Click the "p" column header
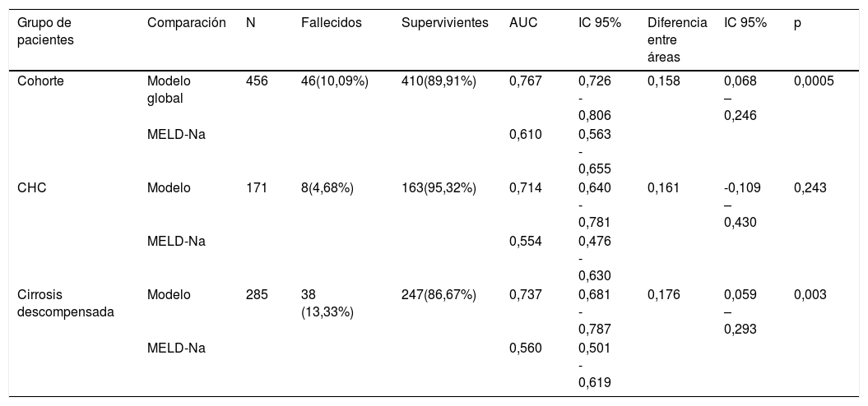This screenshot has height=406, width=868. 797,24
